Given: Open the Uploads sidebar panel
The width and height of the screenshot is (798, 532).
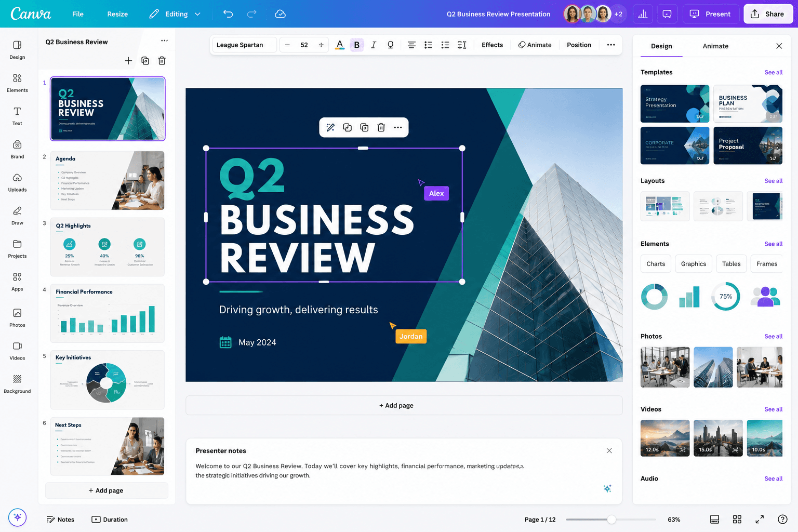Looking at the screenshot, I should [x=17, y=183].
